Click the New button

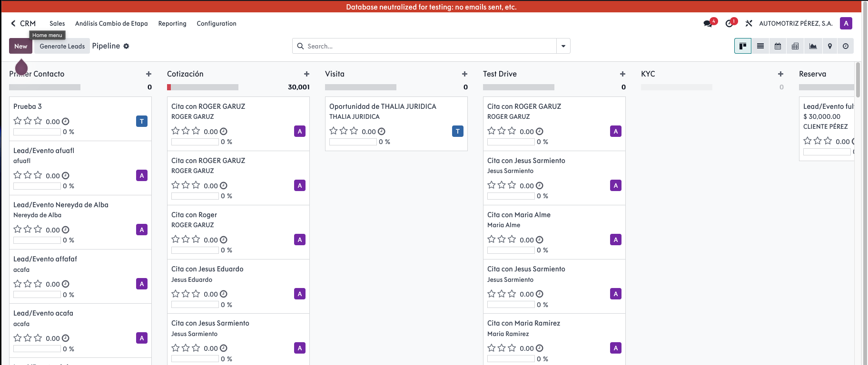pyautogui.click(x=20, y=46)
